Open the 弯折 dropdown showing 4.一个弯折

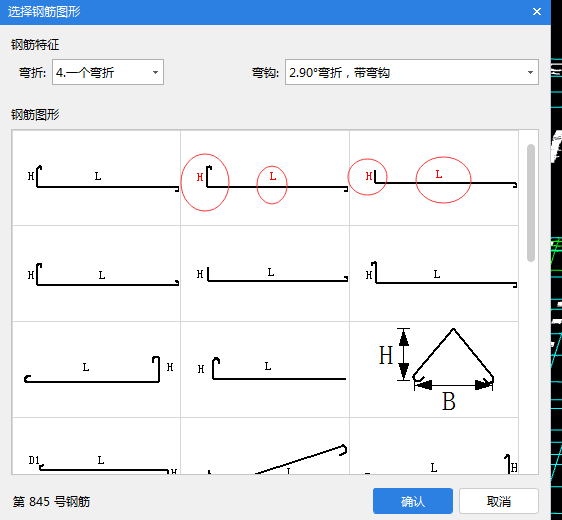point(108,72)
